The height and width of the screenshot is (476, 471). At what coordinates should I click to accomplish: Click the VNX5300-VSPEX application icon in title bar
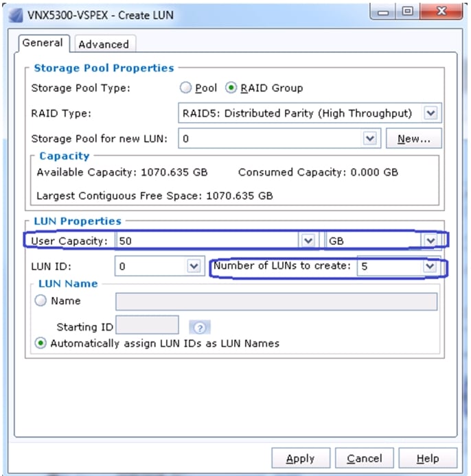16,15
